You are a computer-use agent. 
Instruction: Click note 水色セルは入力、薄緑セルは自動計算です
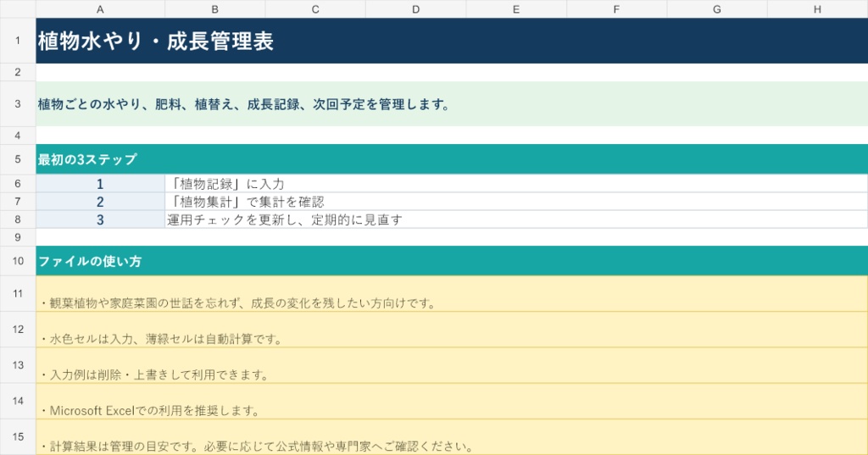click(x=452, y=330)
